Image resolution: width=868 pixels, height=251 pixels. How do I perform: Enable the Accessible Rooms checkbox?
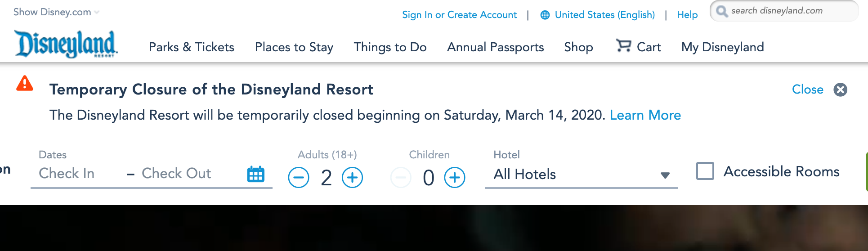pyautogui.click(x=705, y=171)
